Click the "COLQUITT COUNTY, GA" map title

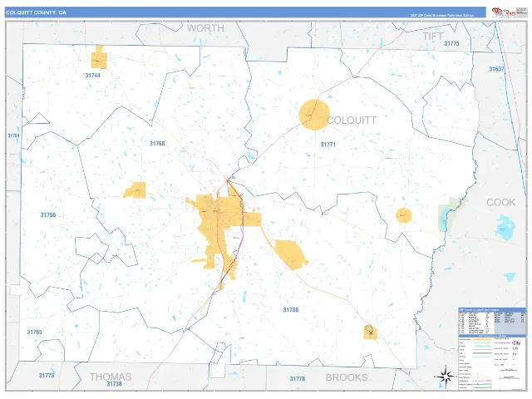[x=36, y=12]
